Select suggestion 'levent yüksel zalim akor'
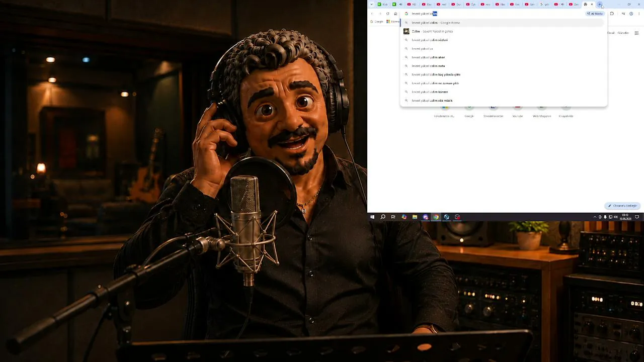644x362 pixels. (504, 57)
